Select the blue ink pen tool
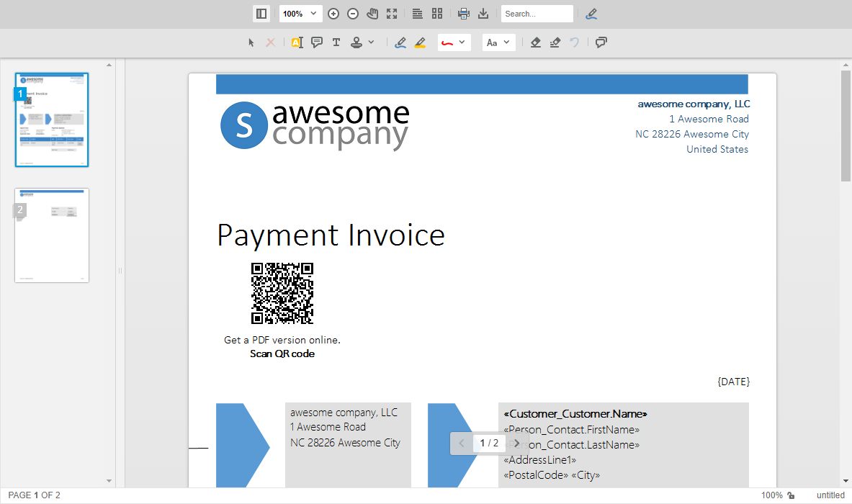The image size is (852, 504). pos(400,42)
